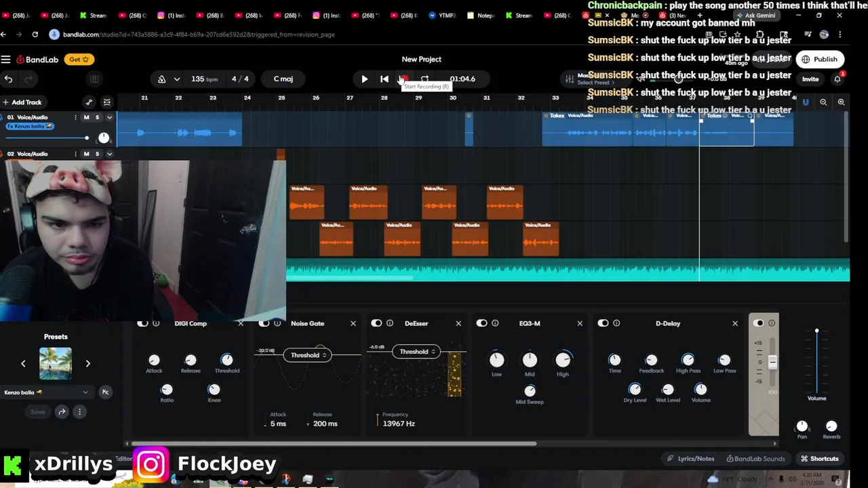Close the DIGI Comp effect

[x=241, y=324]
